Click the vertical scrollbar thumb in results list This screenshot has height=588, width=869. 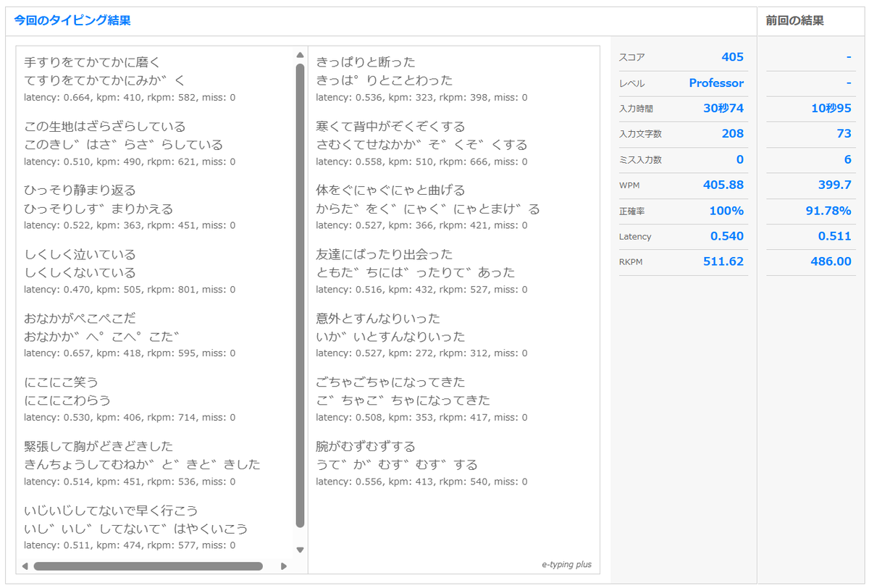[300, 295]
